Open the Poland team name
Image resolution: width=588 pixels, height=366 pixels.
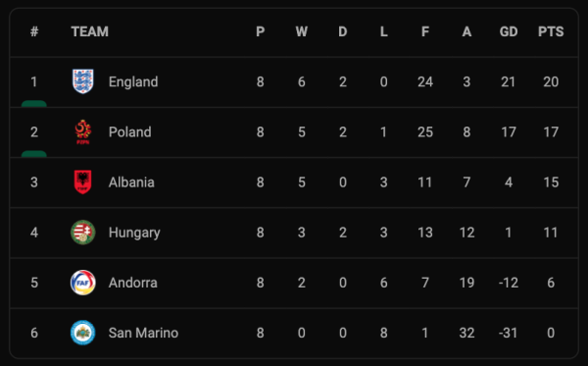(x=129, y=132)
